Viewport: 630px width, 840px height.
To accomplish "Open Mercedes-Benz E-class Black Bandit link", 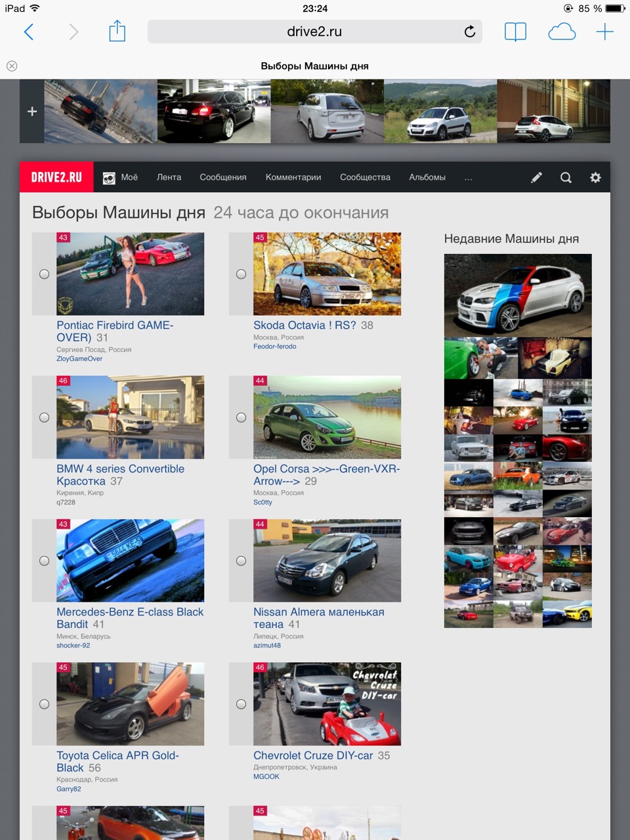I will [x=130, y=618].
